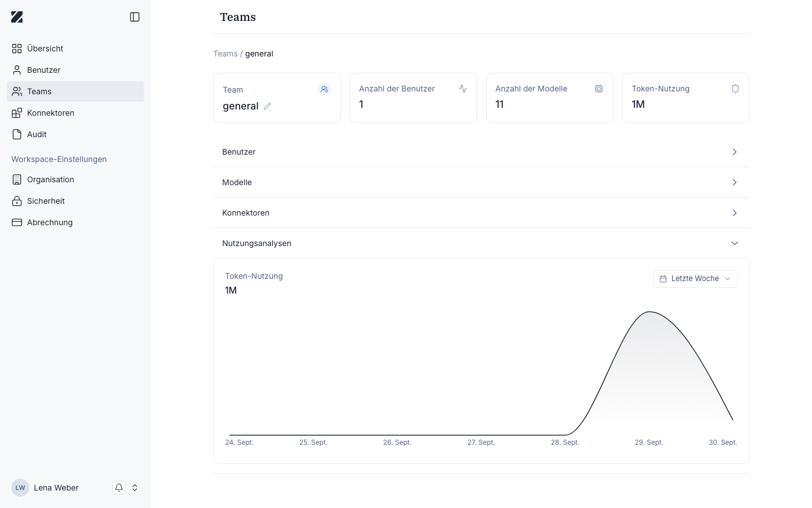The height and width of the screenshot is (508, 812).
Task: Click the team users icon in Team card
Action: coord(324,89)
